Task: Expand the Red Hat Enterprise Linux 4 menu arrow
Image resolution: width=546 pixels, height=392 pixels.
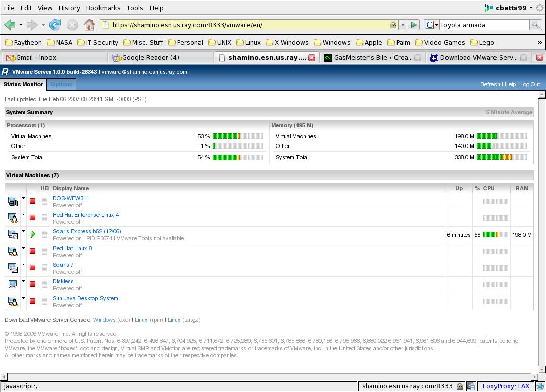Action: (x=23, y=215)
